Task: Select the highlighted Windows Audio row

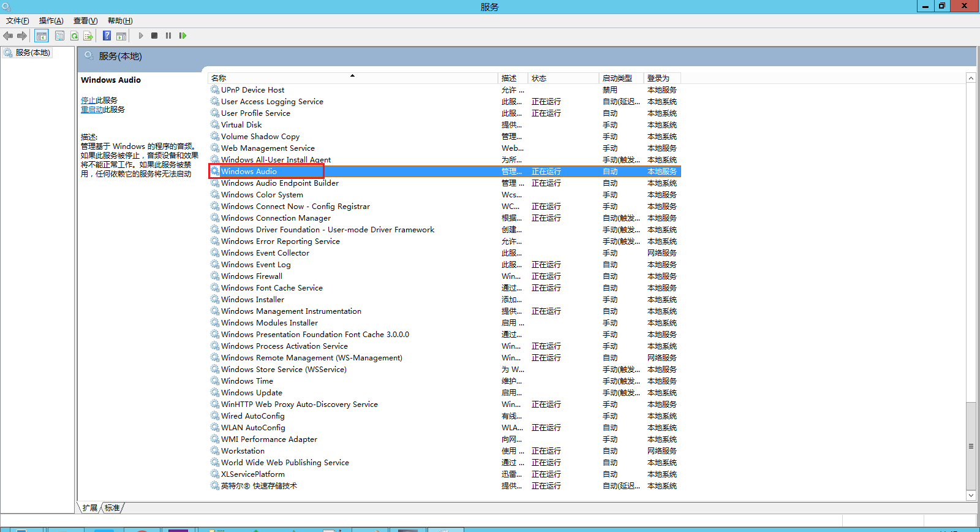Action: [x=445, y=172]
